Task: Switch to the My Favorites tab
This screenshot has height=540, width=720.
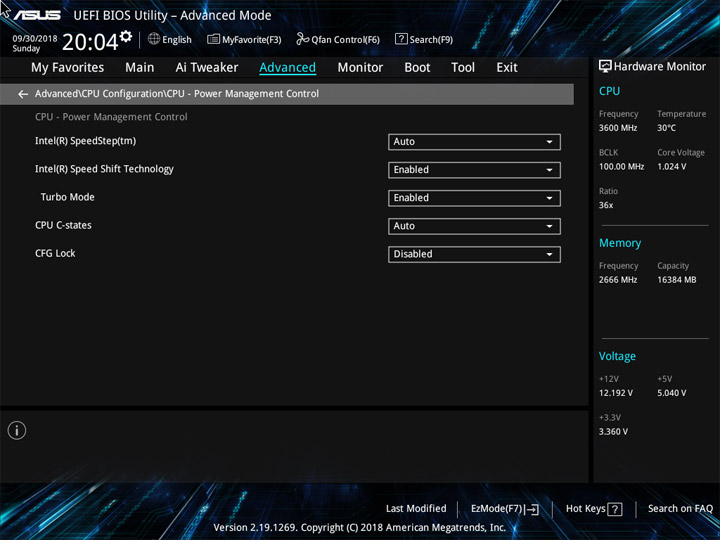Action: 68,68
